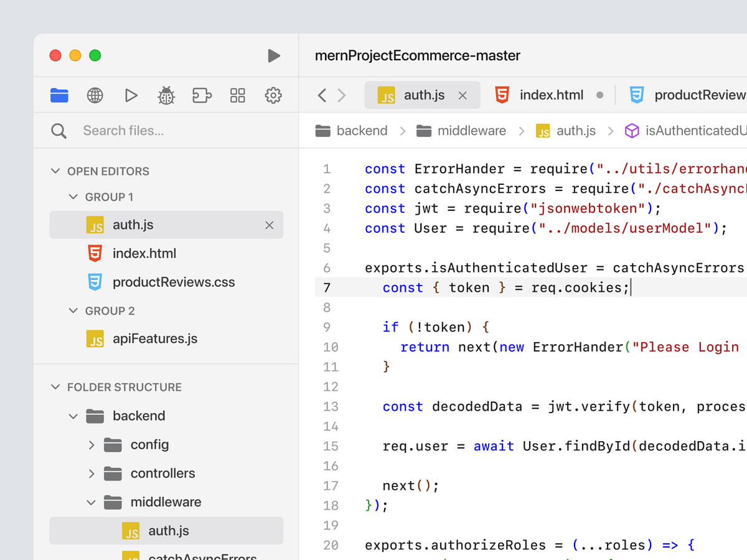Toggle the unsaved changes dot on index.html

pyautogui.click(x=599, y=95)
